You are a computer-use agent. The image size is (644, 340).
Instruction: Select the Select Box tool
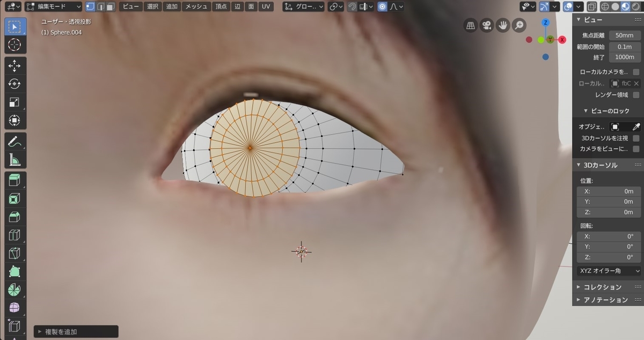14,27
